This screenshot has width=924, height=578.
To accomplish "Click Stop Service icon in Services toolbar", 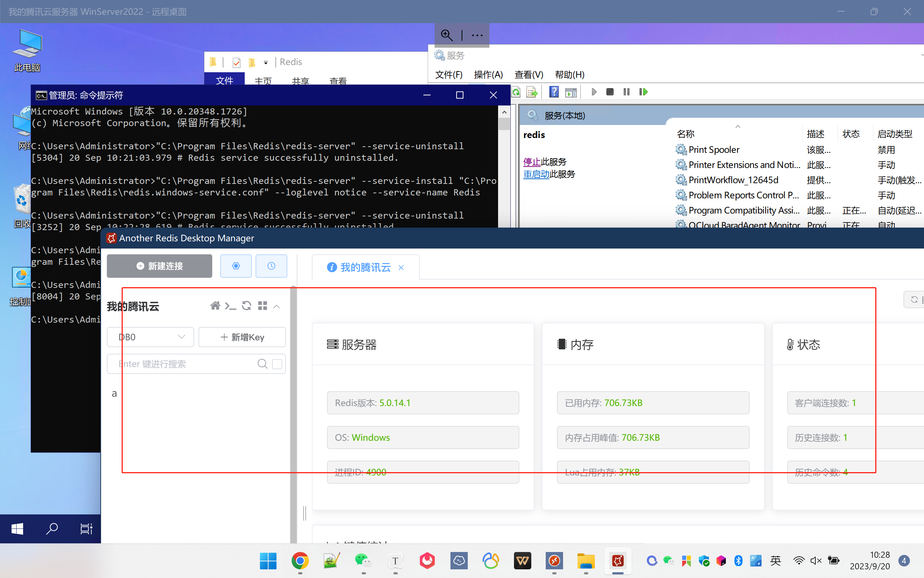I will [x=610, y=92].
